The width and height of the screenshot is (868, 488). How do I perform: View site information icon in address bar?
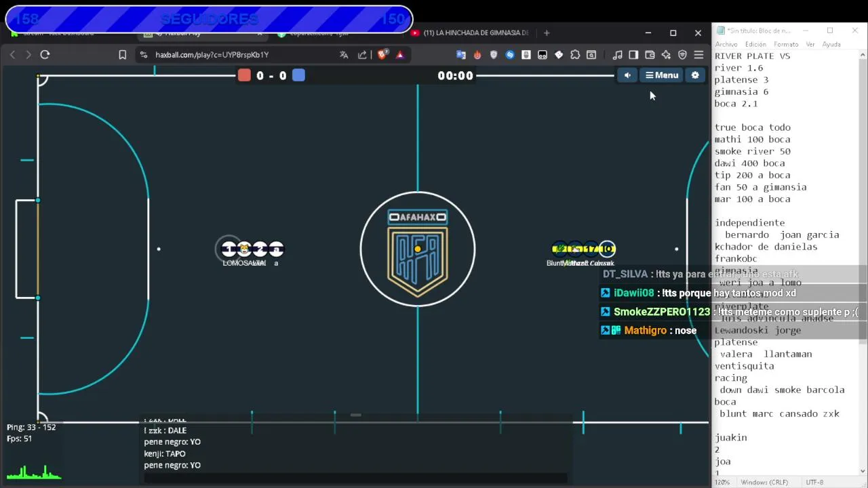pos(144,55)
